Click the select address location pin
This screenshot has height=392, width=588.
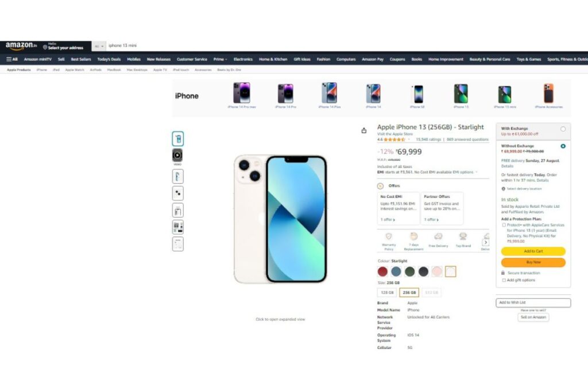[x=45, y=48]
